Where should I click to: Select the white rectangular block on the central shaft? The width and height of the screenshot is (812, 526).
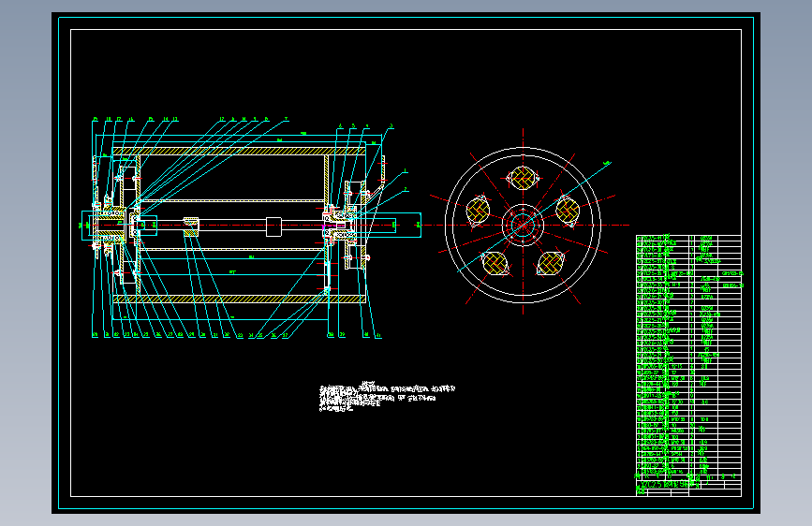coord(274,226)
